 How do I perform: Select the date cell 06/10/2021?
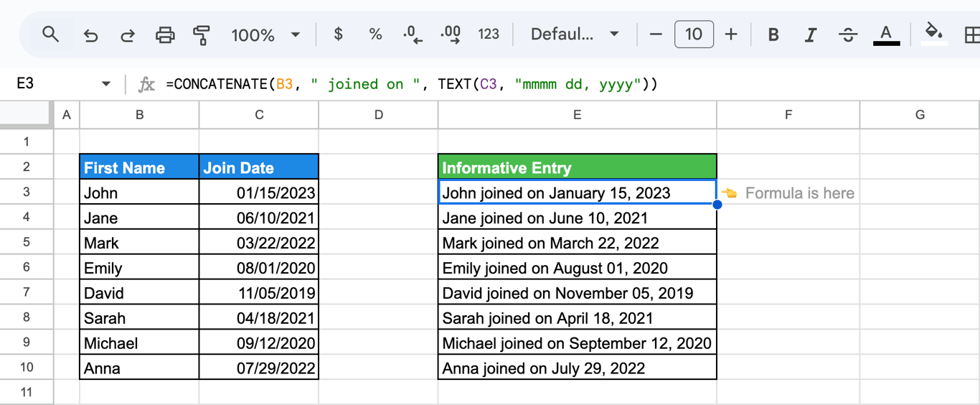coord(259,217)
